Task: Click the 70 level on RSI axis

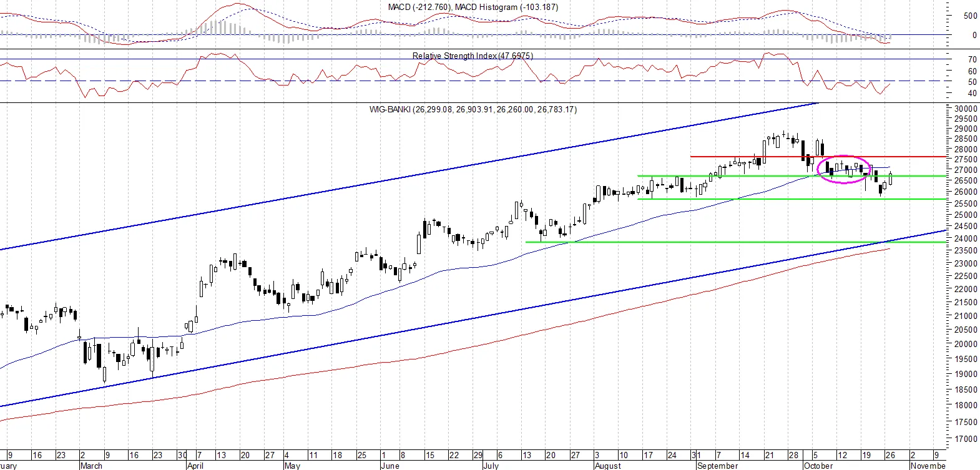Action: (973, 60)
